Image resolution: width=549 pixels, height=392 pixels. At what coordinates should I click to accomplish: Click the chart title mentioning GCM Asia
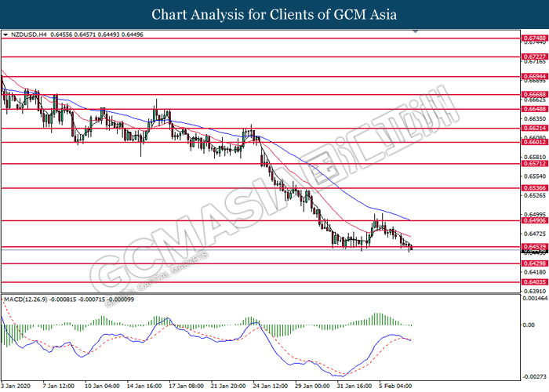pos(274,14)
